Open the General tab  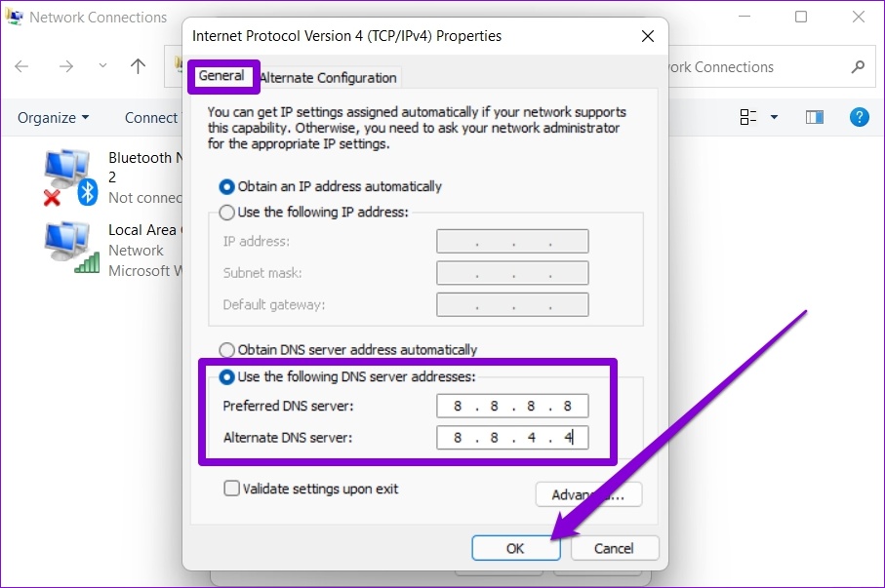(x=221, y=76)
